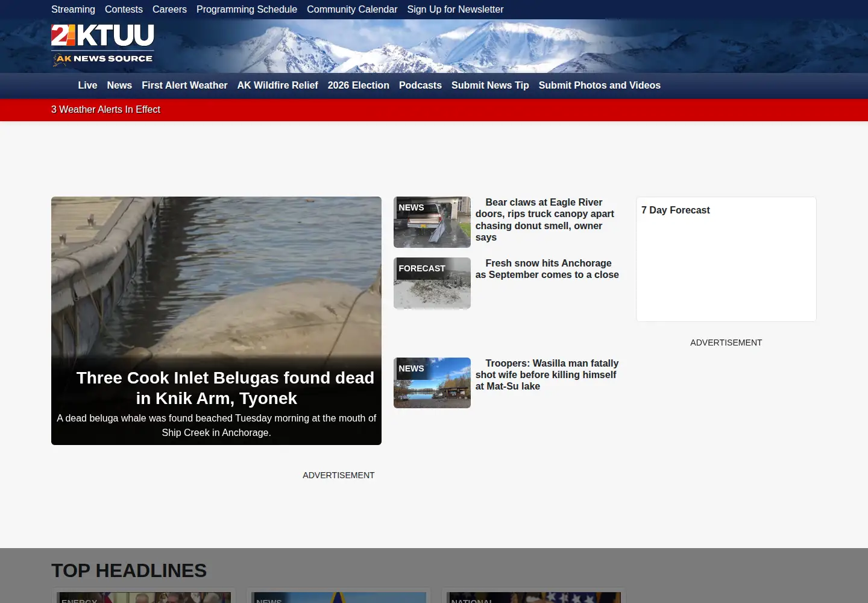Image resolution: width=868 pixels, height=603 pixels.
Task: Open the Podcasts menu item
Action: point(420,86)
